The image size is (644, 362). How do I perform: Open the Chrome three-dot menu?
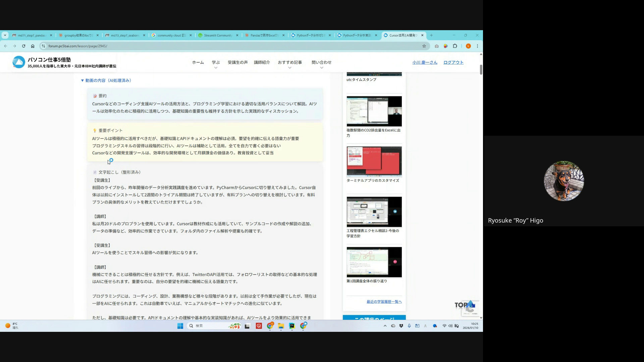[477, 46]
